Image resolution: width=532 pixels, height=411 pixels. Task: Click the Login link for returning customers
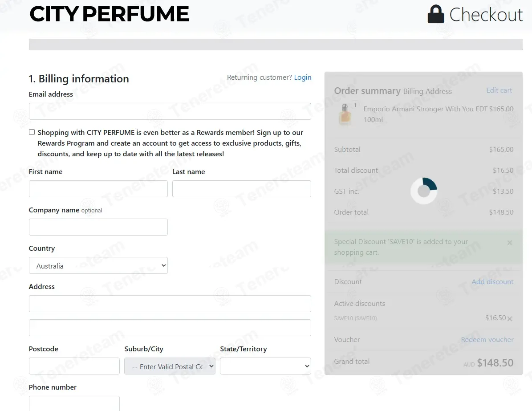(x=303, y=77)
